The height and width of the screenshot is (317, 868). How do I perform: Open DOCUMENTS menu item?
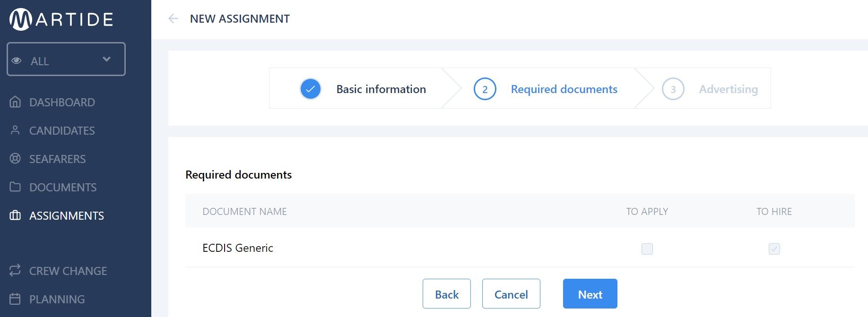pyautogui.click(x=63, y=187)
